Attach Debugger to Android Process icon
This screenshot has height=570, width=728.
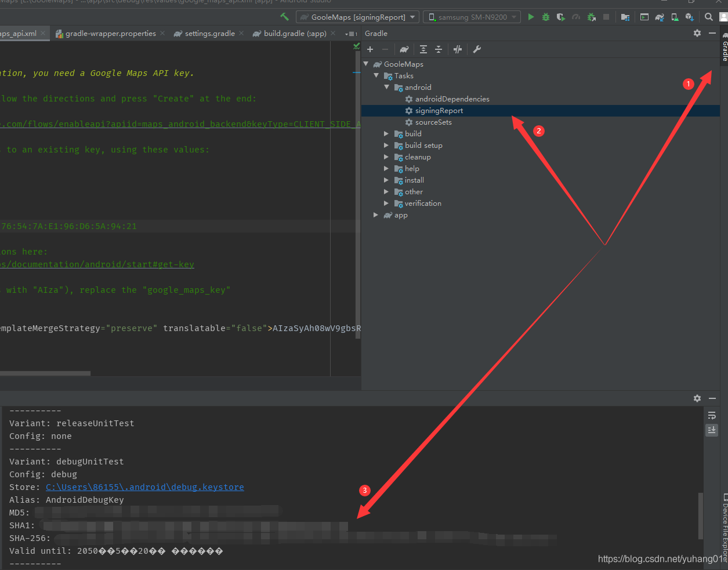591,17
